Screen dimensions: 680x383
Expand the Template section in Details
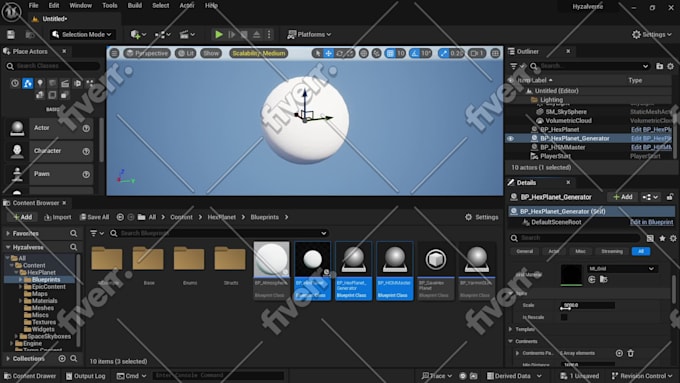point(510,329)
